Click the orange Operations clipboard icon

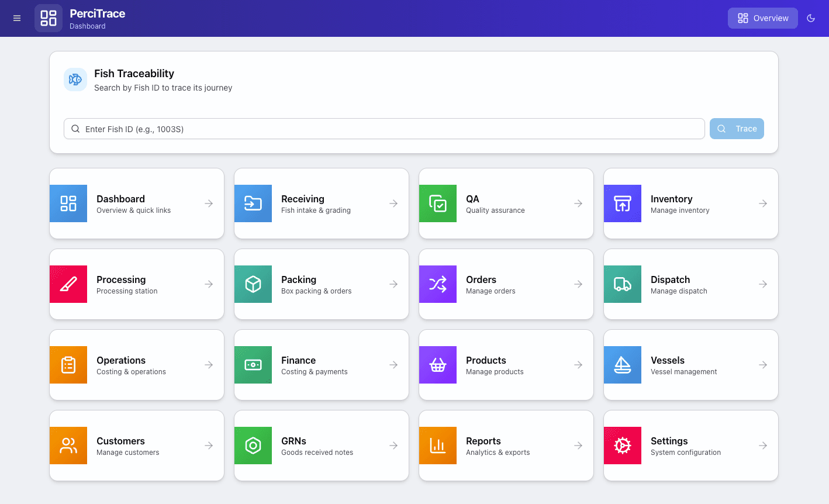click(68, 365)
